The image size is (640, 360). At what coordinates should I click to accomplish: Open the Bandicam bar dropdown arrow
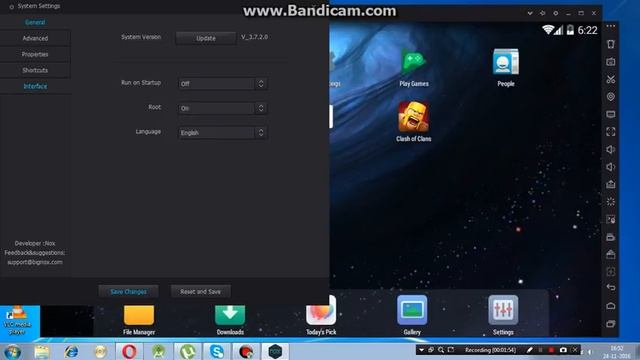[421, 350]
